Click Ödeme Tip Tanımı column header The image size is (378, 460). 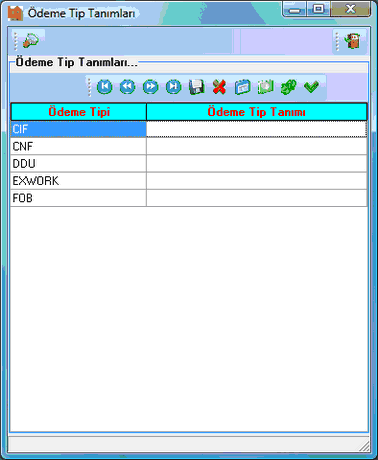257,112
